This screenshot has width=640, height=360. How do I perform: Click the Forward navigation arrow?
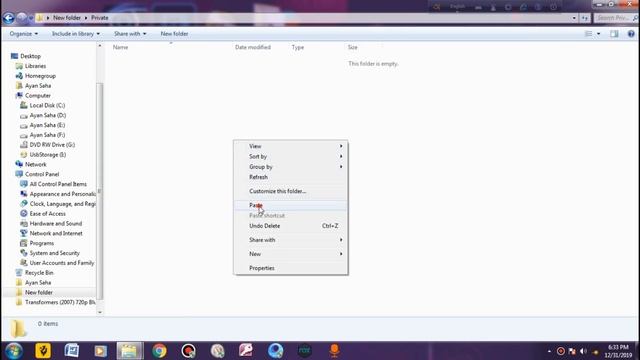[x=22, y=18]
